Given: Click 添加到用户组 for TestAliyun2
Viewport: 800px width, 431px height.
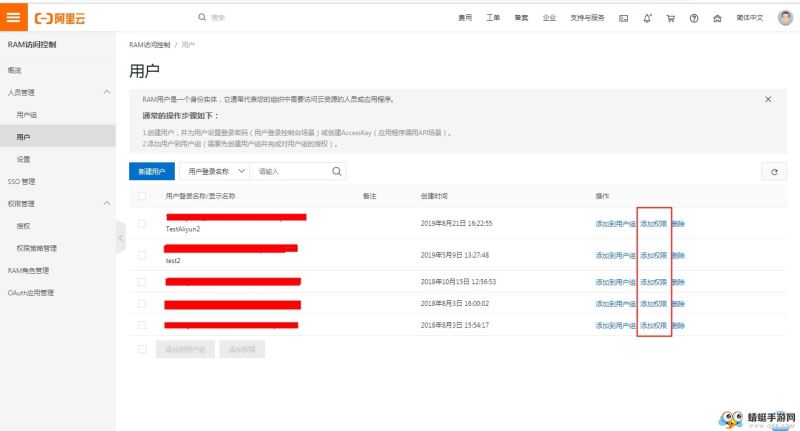Looking at the screenshot, I should tap(615, 223).
